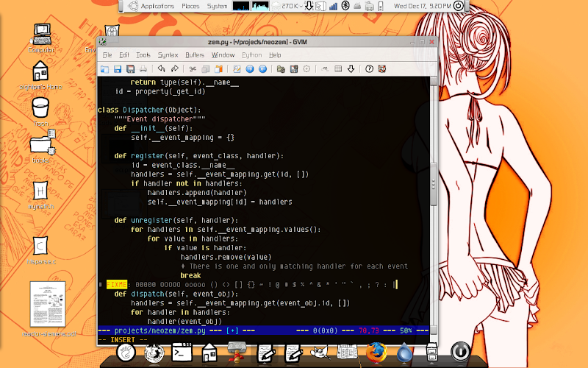This screenshot has height=368, width=588.
Task: Open the Python menu in GVIM
Action: coord(251,55)
